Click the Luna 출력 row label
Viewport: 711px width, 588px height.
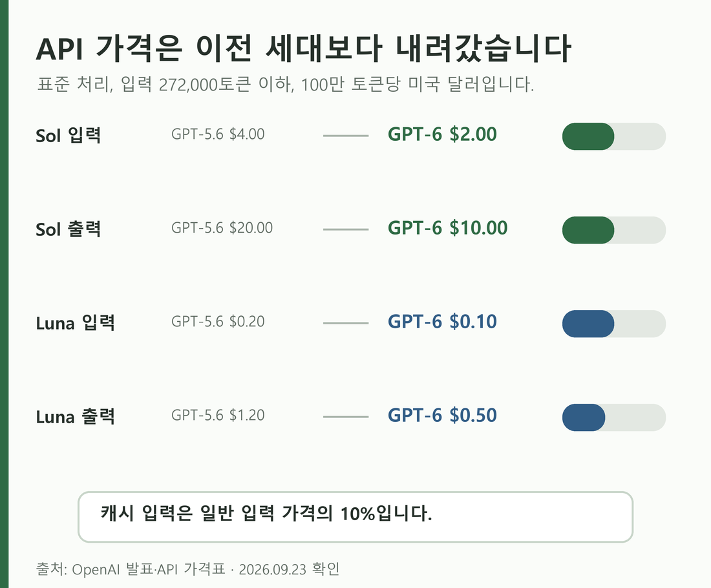click(75, 416)
